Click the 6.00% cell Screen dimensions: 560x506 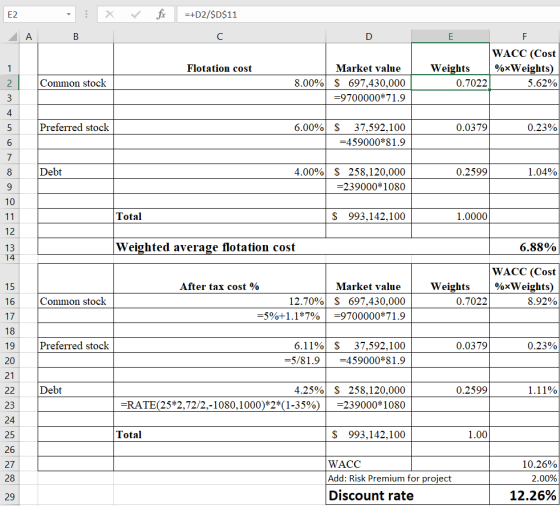(x=219, y=127)
